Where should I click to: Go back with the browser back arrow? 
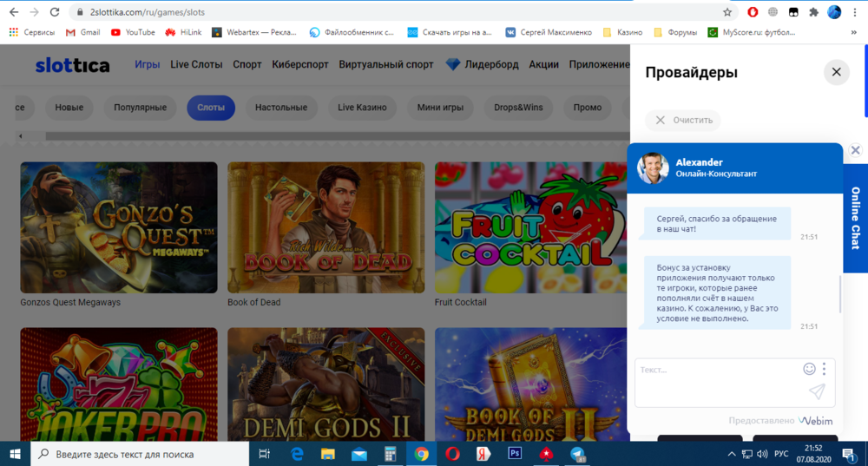[14, 12]
